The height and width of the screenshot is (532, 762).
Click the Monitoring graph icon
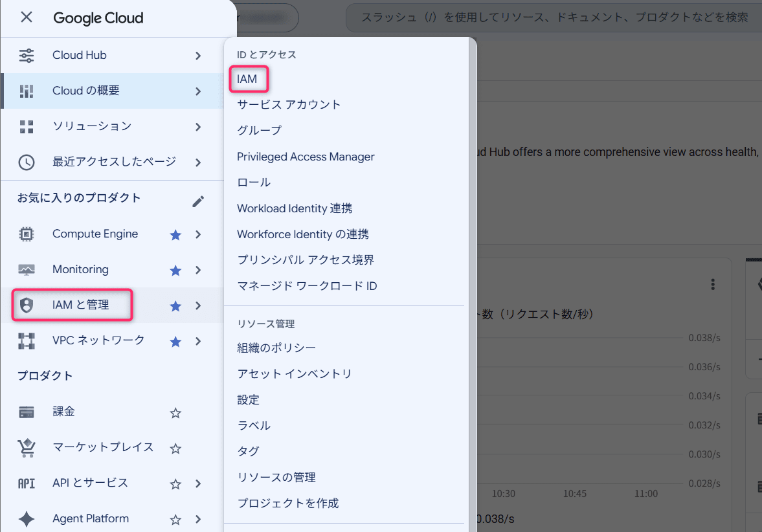(x=27, y=270)
